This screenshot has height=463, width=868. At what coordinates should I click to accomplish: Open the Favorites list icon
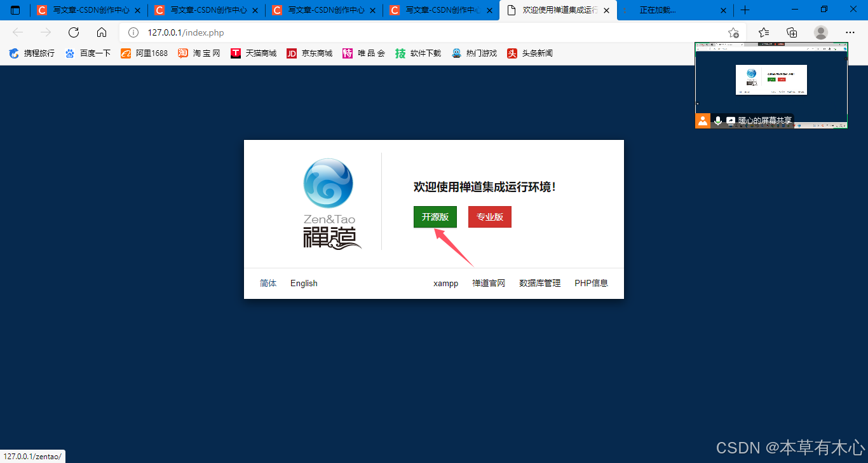click(764, 32)
